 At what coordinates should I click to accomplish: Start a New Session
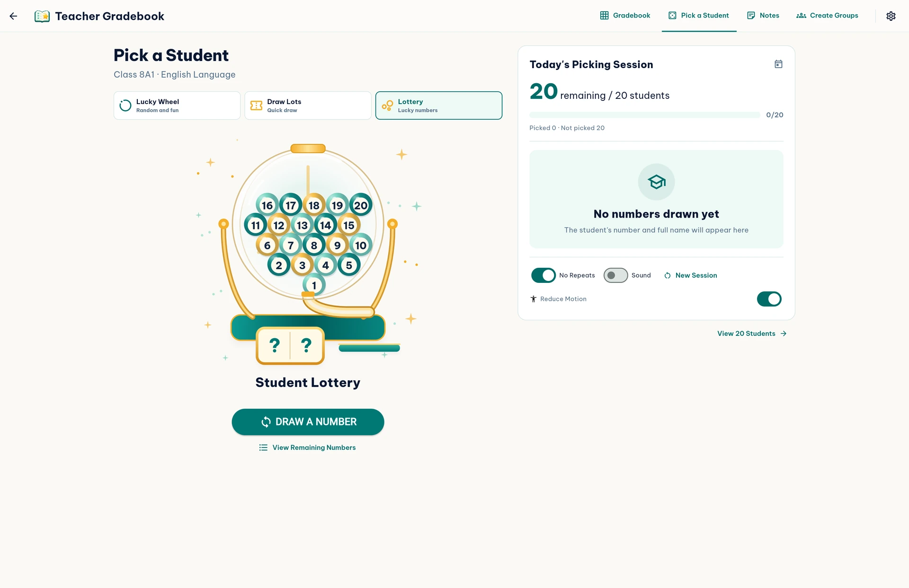[x=690, y=275]
